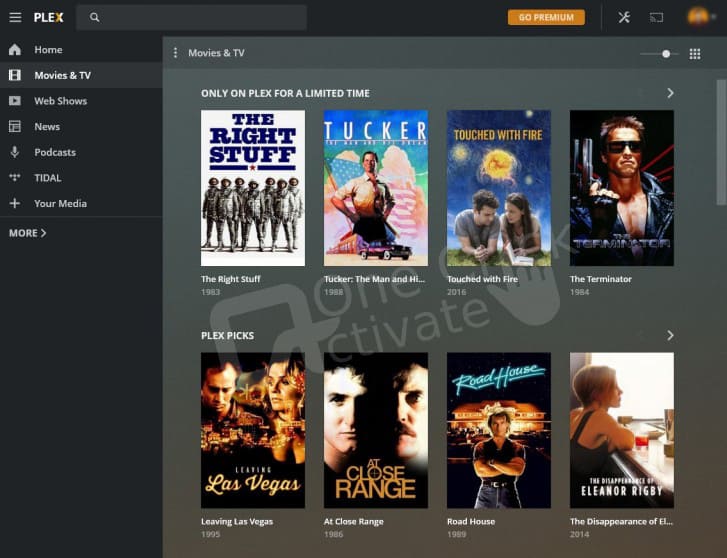Viewport: 727px width, 558px height.
Task: Click the Tucker: The Man and Hi... title
Action: (x=374, y=279)
